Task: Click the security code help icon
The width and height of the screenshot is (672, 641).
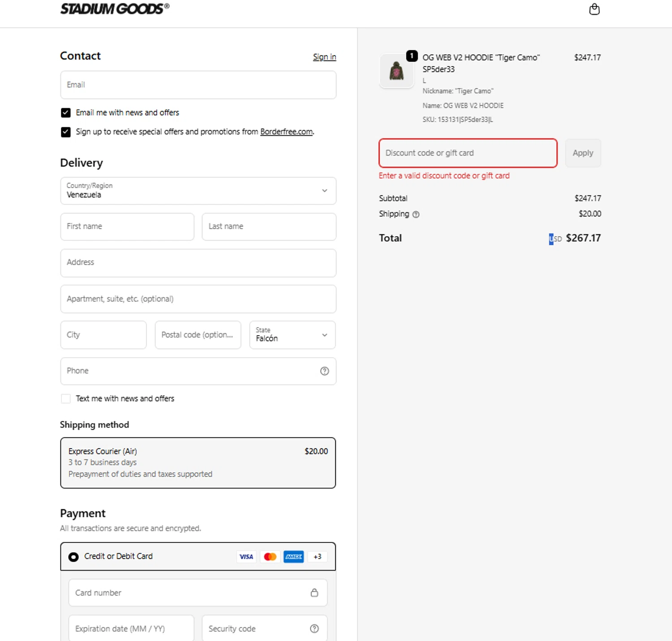Action: tap(314, 629)
